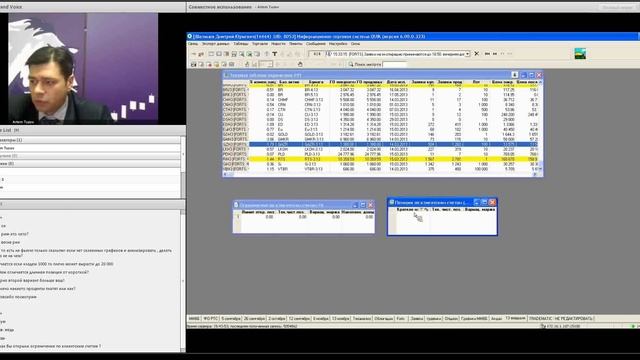Viewport: 640px width, 360px height.
Task: Select the ED-3.13 row in table
Action: point(380,124)
